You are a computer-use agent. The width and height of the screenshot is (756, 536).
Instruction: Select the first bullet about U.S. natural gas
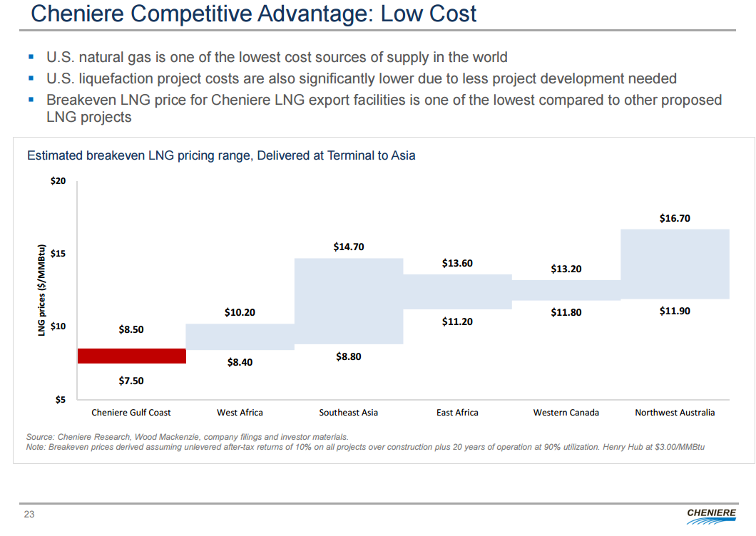coord(277,57)
